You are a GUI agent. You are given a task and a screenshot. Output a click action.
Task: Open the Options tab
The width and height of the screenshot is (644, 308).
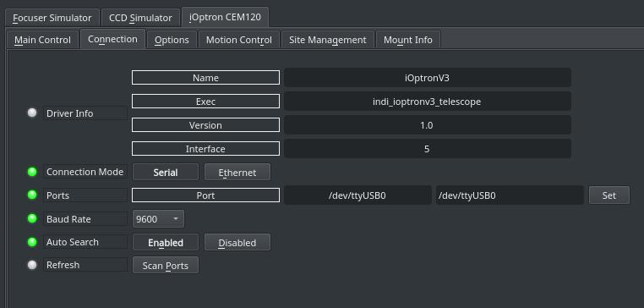(x=172, y=40)
